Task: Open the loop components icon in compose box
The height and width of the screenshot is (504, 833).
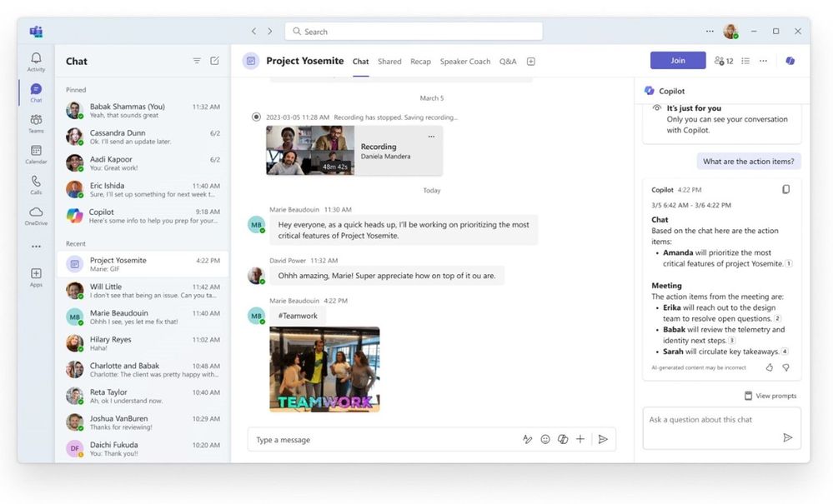Action: coord(563,439)
